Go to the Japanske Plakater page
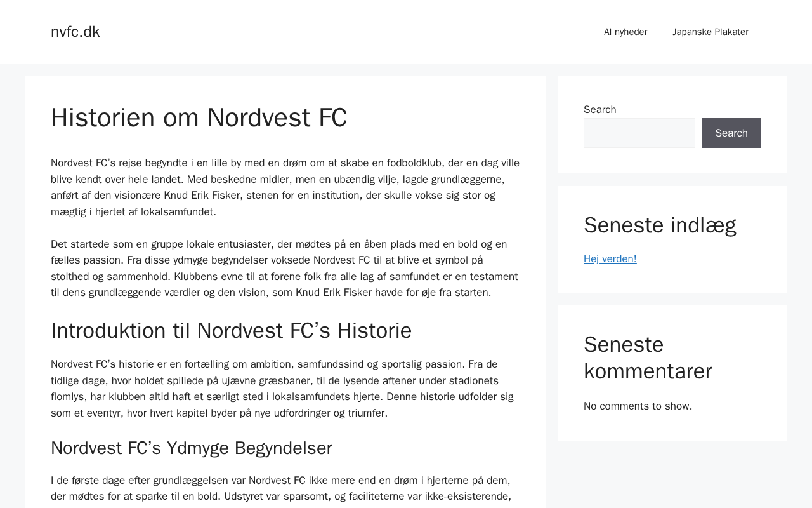Viewport: 812px width, 508px height. coord(710,32)
